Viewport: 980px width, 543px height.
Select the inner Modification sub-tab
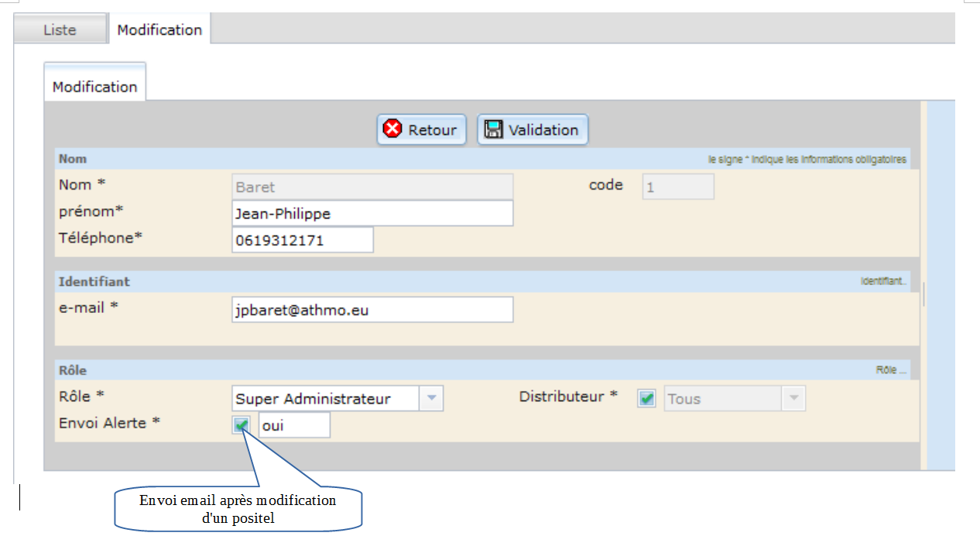pyautogui.click(x=94, y=87)
